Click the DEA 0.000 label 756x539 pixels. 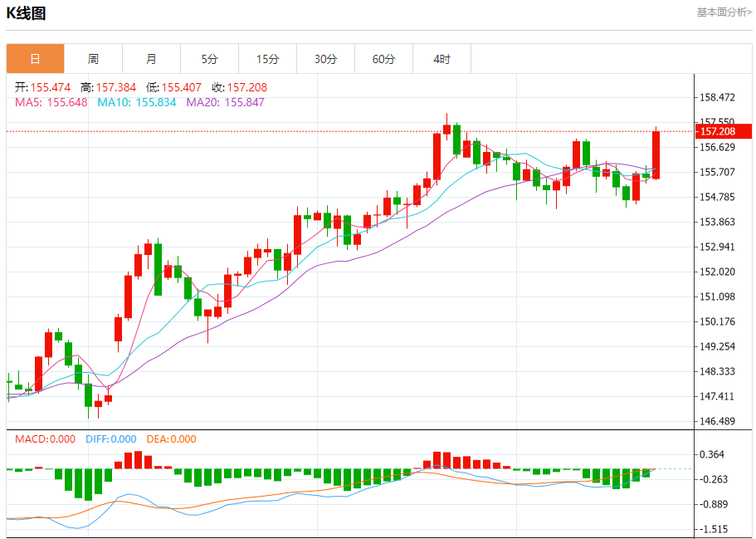point(171,439)
